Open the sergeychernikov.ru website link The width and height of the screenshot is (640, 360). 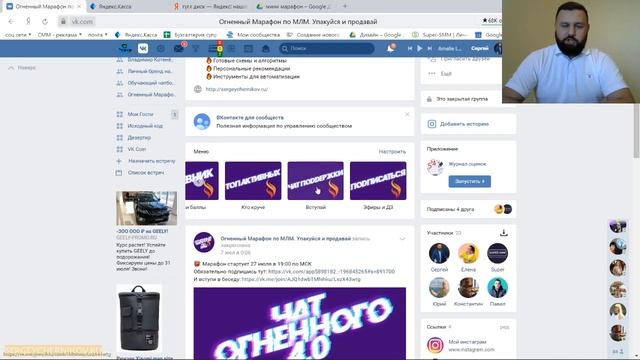click(x=237, y=89)
